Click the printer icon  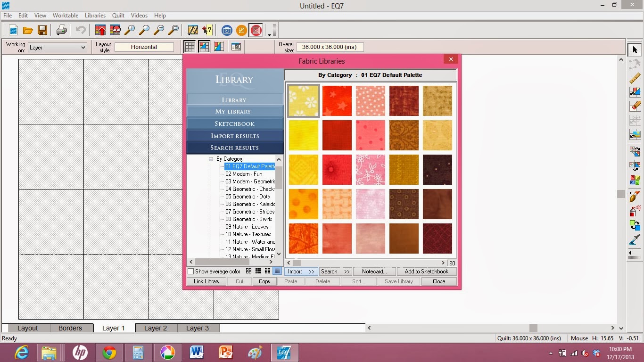[x=61, y=31]
